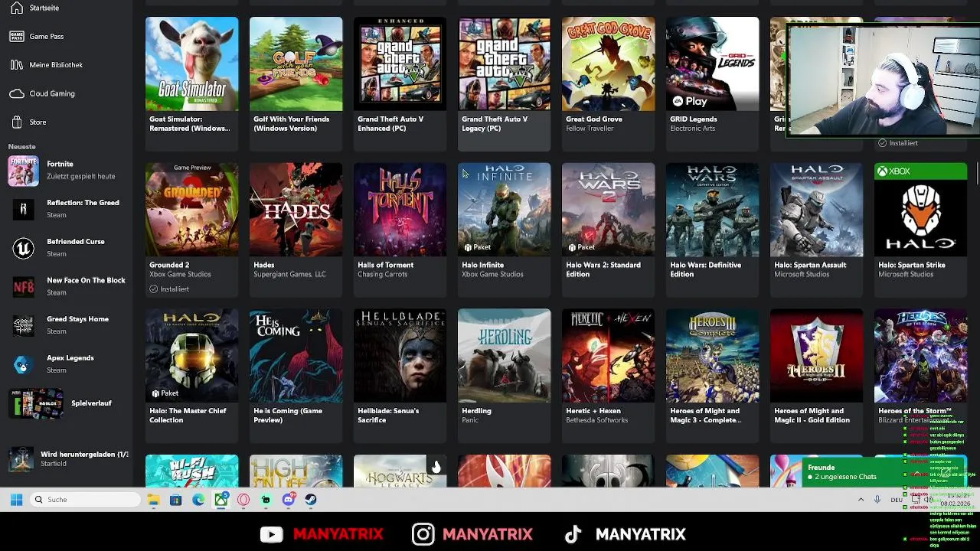Image resolution: width=980 pixels, height=551 pixels.
Task: Click the microphone tray icon
Action: coord(877,500)
